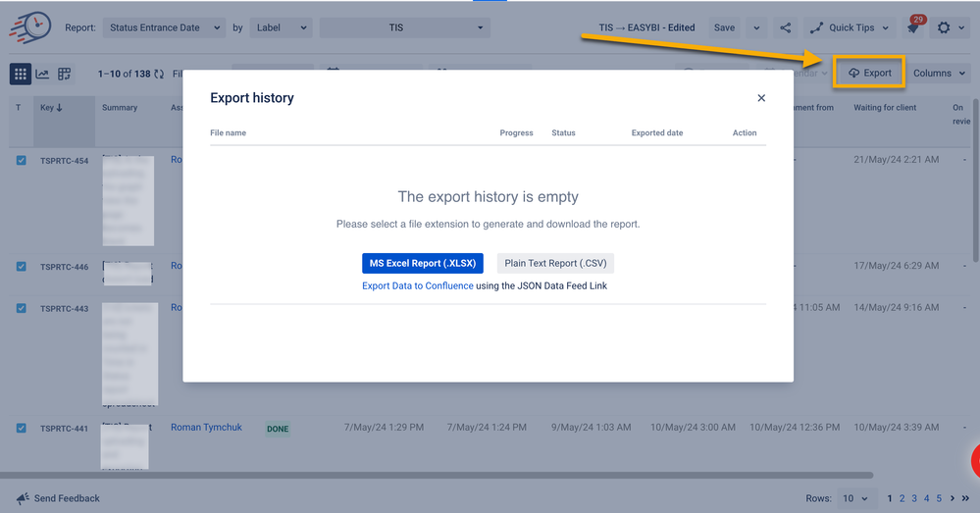Uncheck the TSPRTC-443 row checkbox
Screen dimensions: 980x513
pos(22,308)
